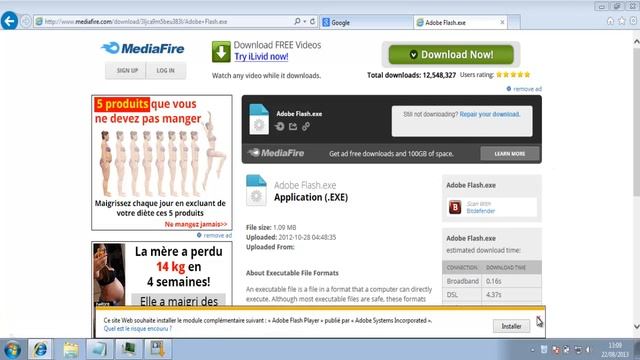This screenshot has width=640, height=360.
Task: Switch to the Google tab
Action: point(366,22)
